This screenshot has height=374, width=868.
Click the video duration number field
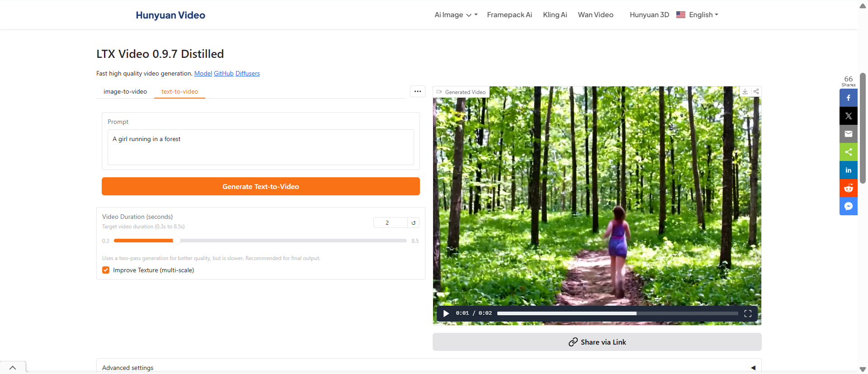(391, 223)
